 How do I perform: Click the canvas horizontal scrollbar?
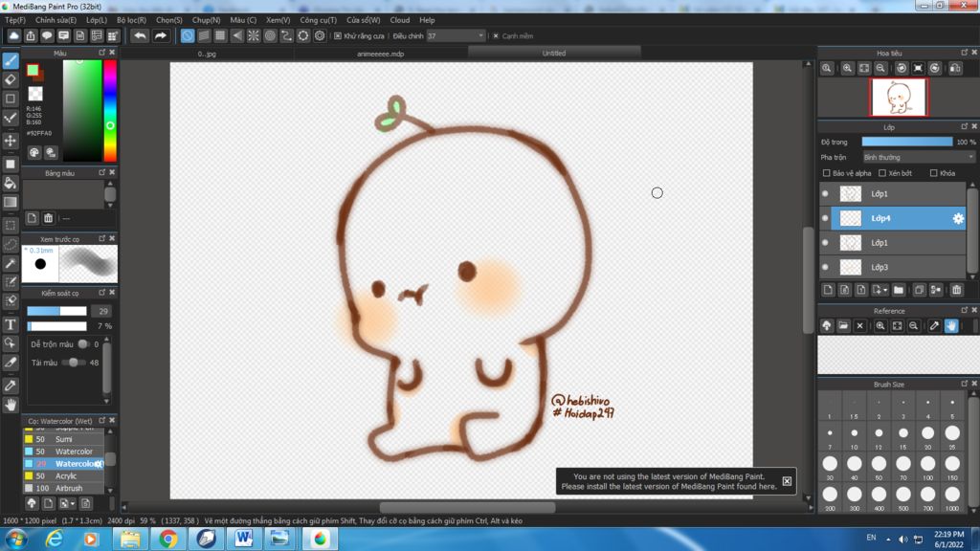[x=467, y=508]
